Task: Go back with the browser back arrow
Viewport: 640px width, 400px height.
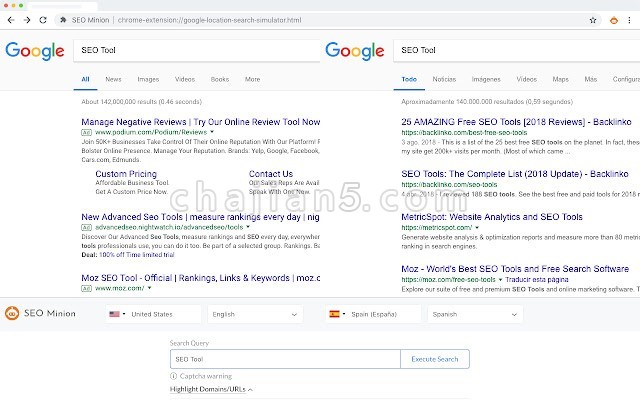Action: point(11,20)
